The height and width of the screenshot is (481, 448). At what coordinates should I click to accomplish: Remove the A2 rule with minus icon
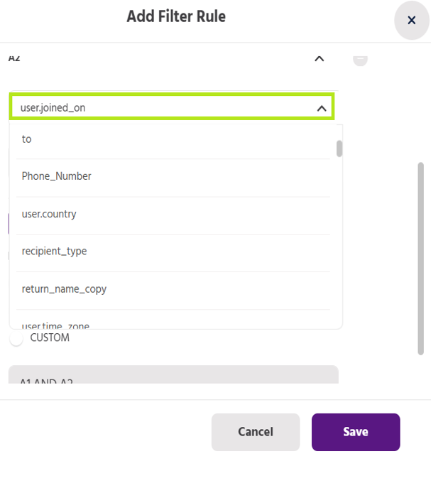(x=360, y=59)
